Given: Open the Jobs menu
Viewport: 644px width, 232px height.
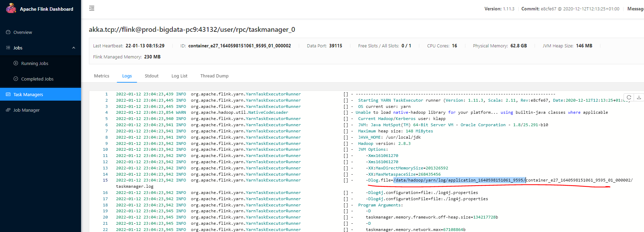Looking at the screenshot, I should [41, 48].
